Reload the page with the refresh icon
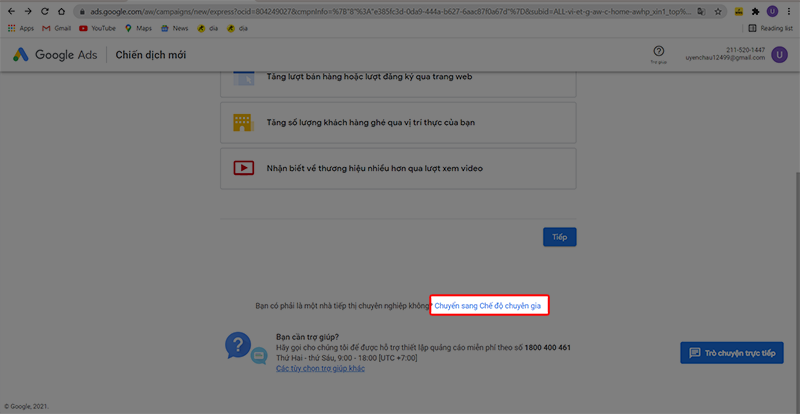The width and height of the screenshot is (800, 414). pyautogui.click(x=45, y=11)
